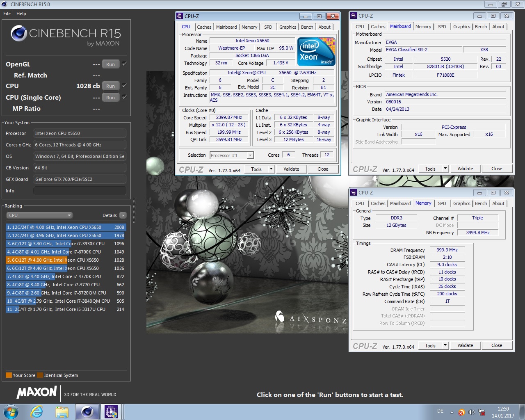Select ranking row Core i7-3930K
Screen dimensions: 525x420
pos(66,244)
